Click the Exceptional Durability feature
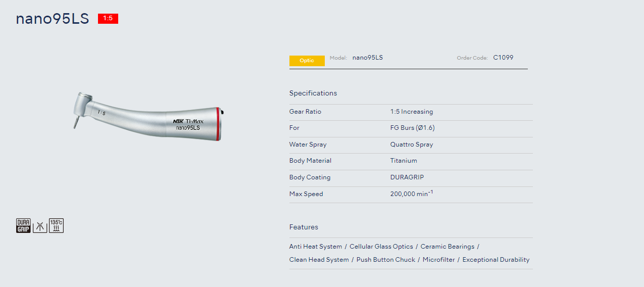 coord(496,260)
